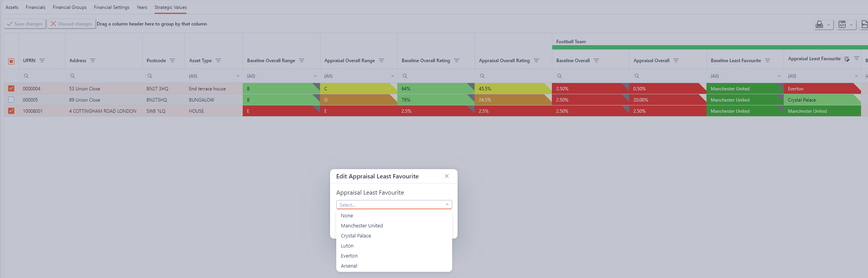
Task: Switch to the Years tab
Action: click(x=142, y=7)
